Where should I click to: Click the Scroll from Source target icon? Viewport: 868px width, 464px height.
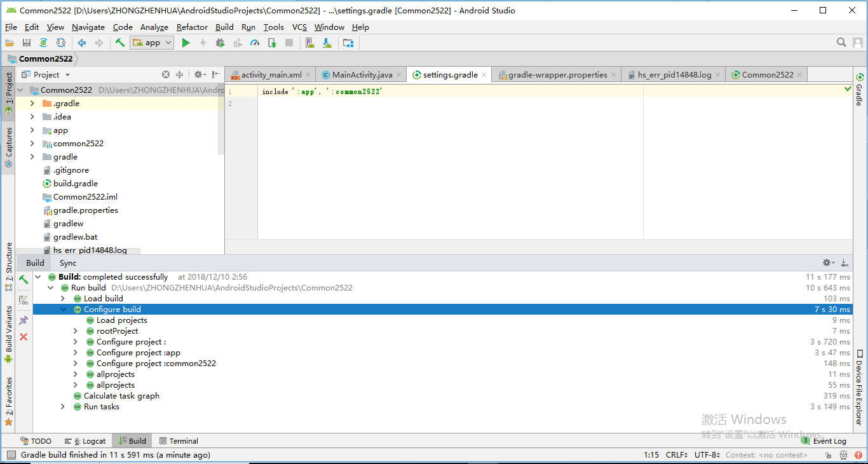tap(166, 74)
